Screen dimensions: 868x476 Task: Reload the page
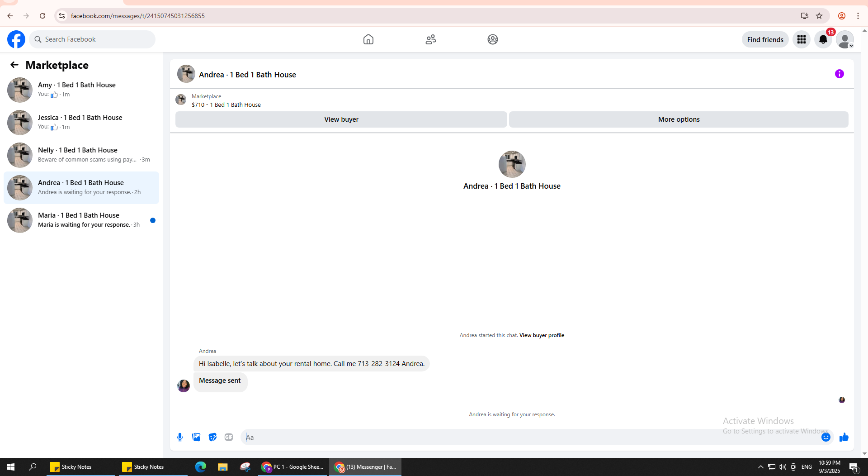tap(42, 16)
